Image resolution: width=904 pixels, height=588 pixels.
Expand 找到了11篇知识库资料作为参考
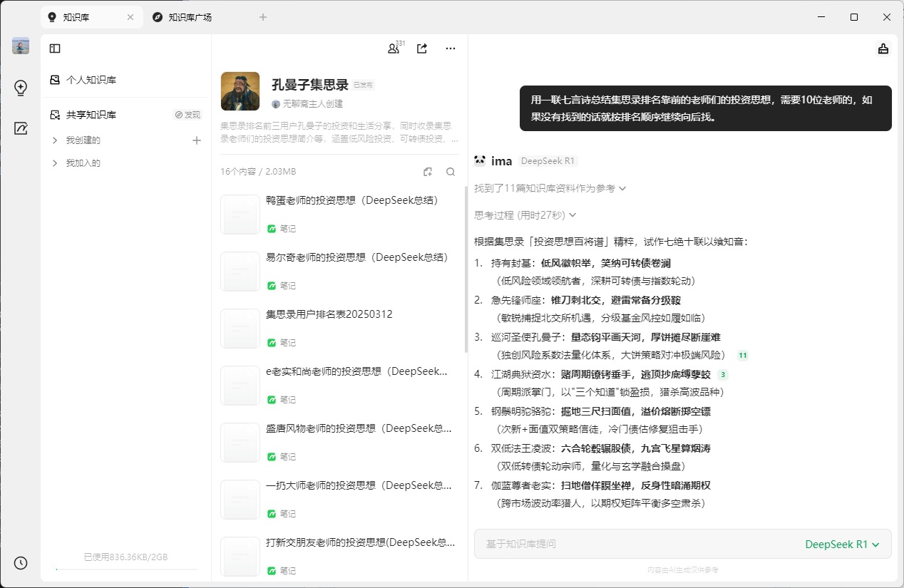click(550, 188)
